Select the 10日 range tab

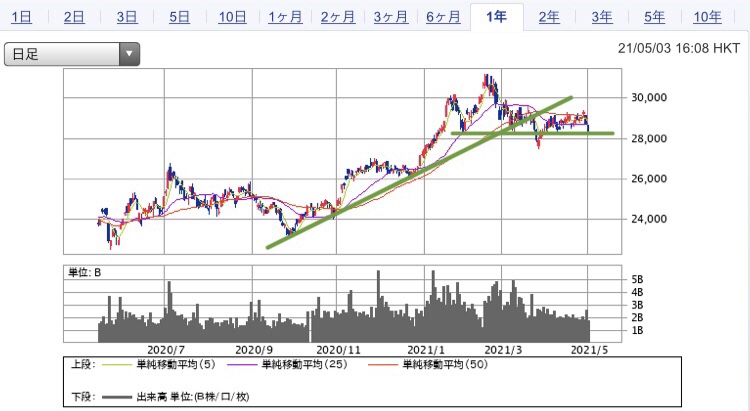click(232, 17)
